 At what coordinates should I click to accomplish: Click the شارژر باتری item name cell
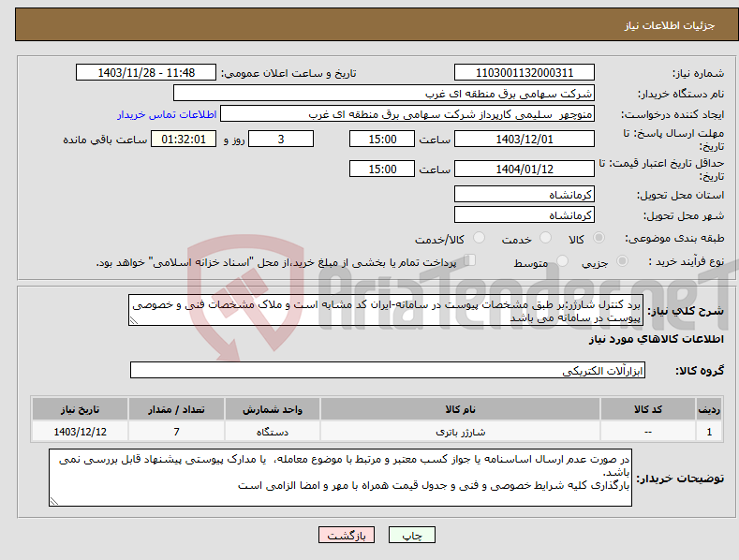460,432
